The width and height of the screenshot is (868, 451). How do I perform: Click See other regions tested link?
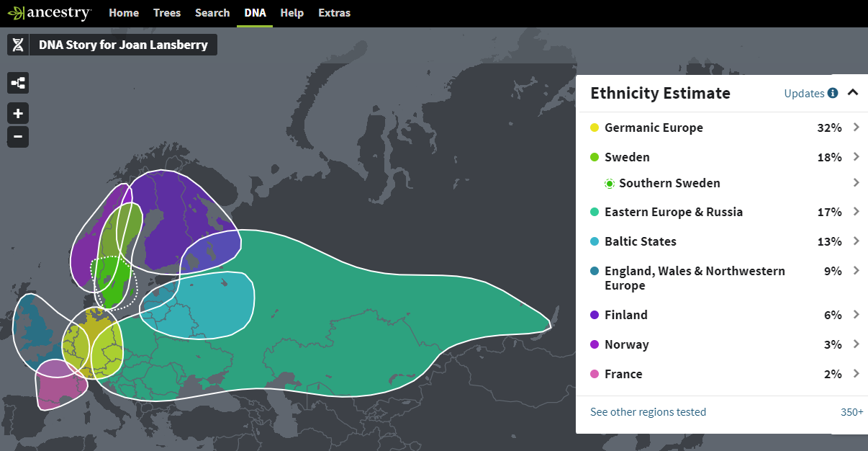[648, 412]
